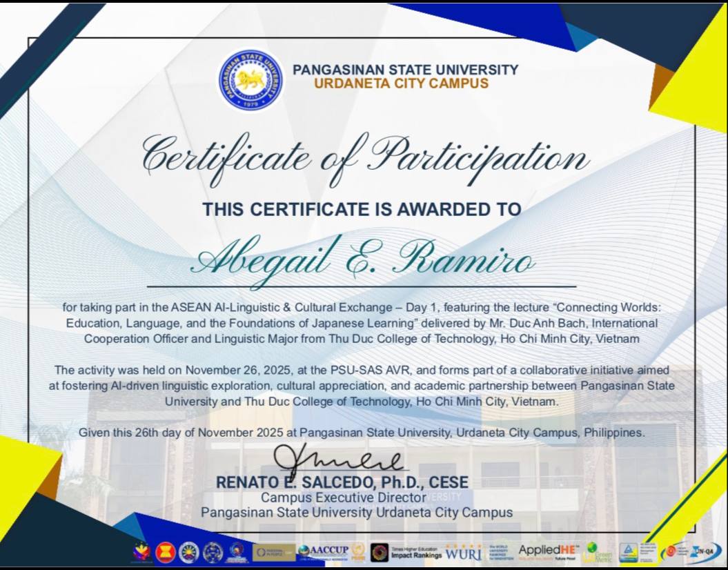Click the WURI ranking logo
This screenshot has width=728, height=570.
coord(463,552)
